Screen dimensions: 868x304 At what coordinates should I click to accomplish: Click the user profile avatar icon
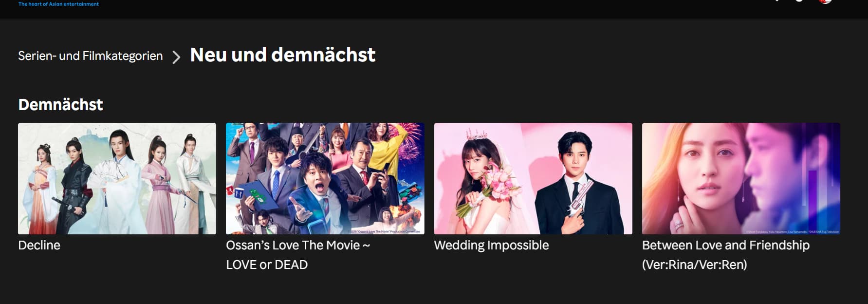(x=825, y=1)
